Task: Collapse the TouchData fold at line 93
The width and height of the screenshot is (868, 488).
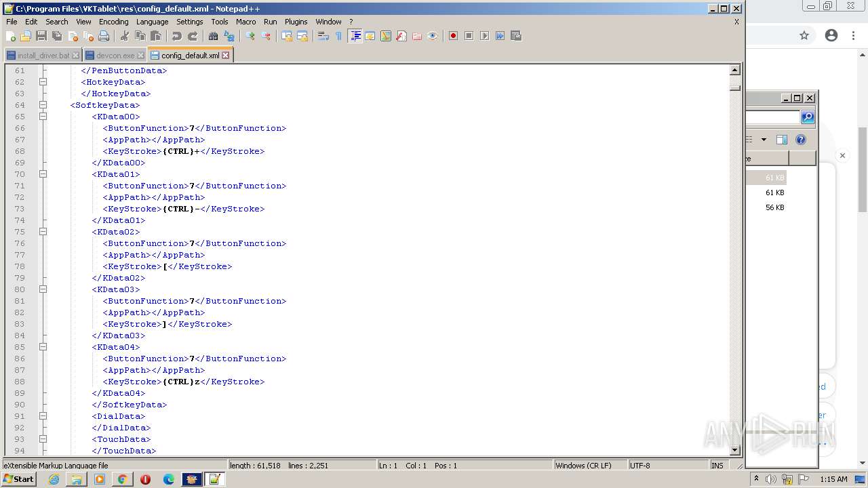Action: tap(43, 439)
